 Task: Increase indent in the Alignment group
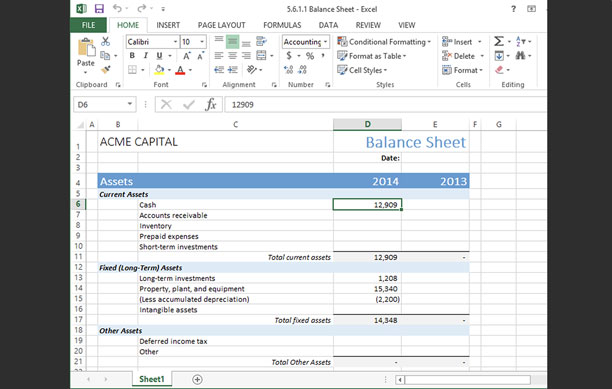(233, 70)
